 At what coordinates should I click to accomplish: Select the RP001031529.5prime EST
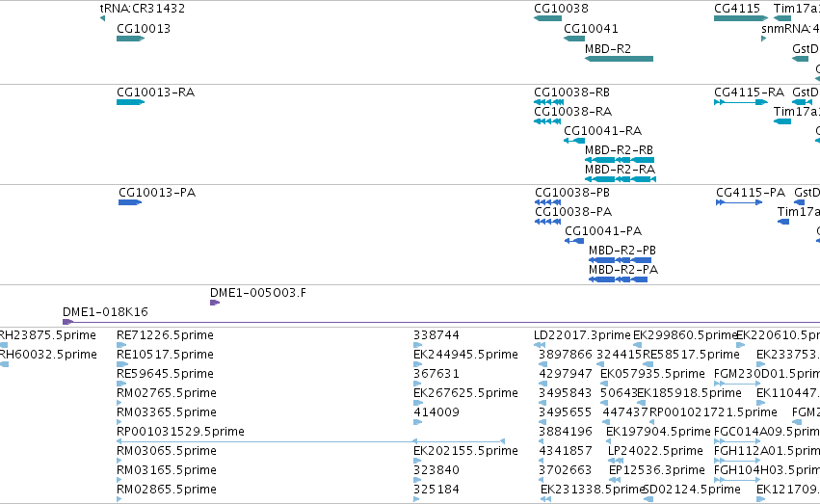tap(310, 441)
